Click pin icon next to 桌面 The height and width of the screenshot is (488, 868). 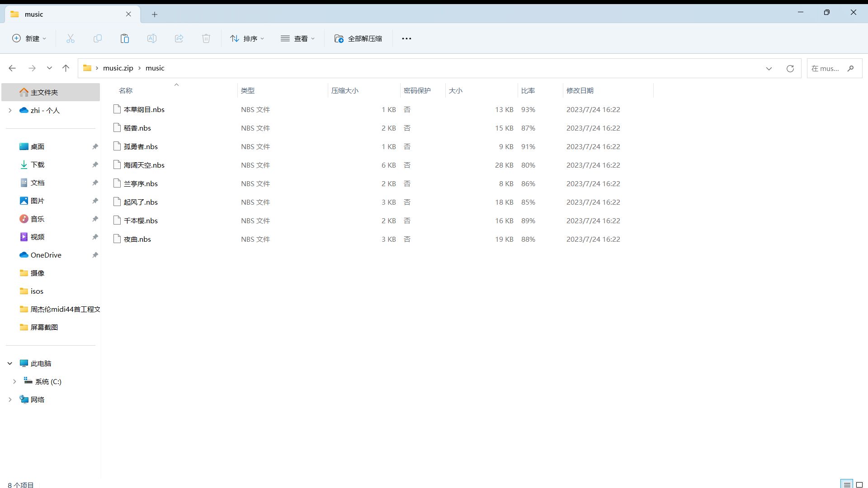tap(95, 146)
